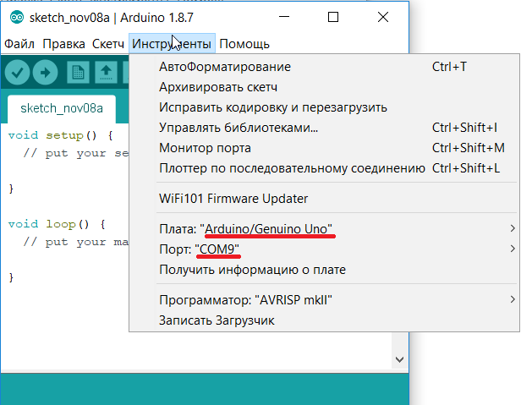Click the New sketch toolbar icon
Image resolution: width=532 pixels, height=405 pixels.
point(78,72)
